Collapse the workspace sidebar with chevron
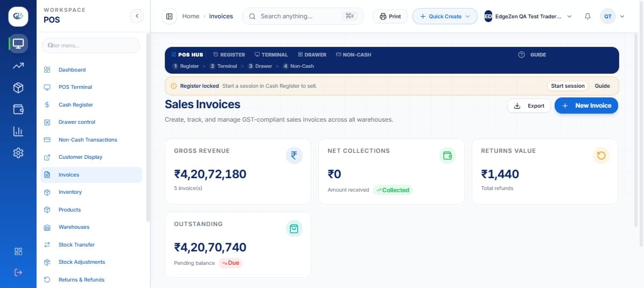The image size is (644, 288). [137, 16]
